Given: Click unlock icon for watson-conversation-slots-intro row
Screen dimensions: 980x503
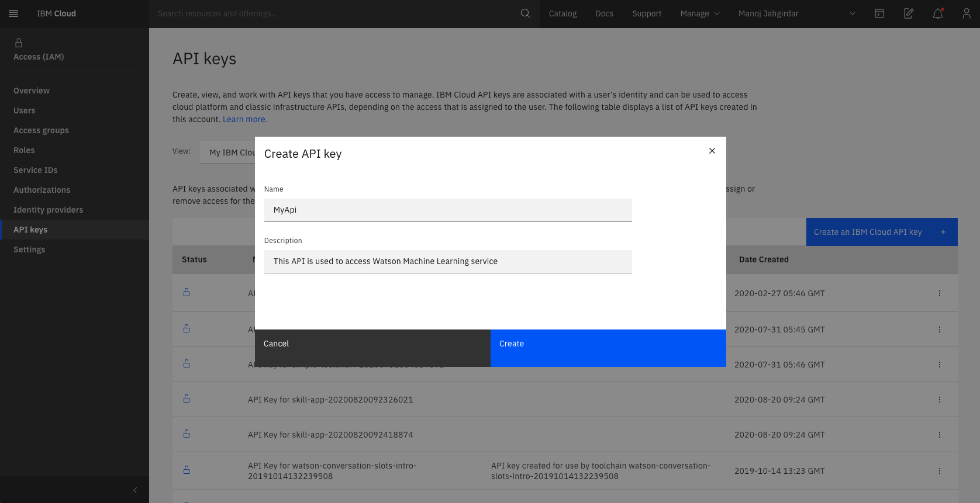Looking at the screenshot, I should point(187,470).
